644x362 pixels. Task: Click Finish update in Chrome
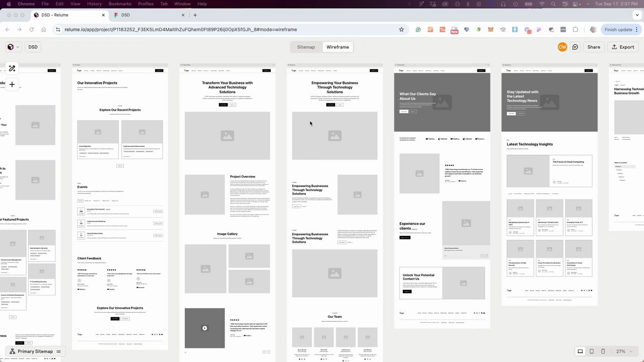point(620,30)
